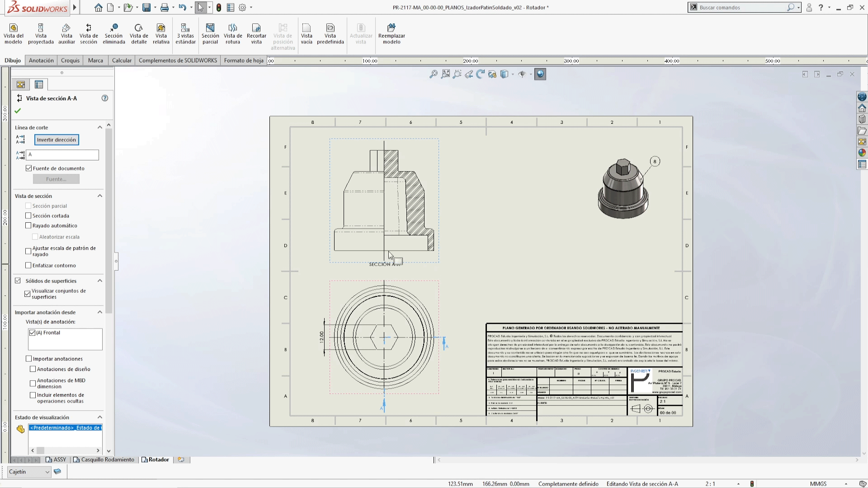Use the Sección parcial ribbon tool
868x488 pixels.
point(210,34)
